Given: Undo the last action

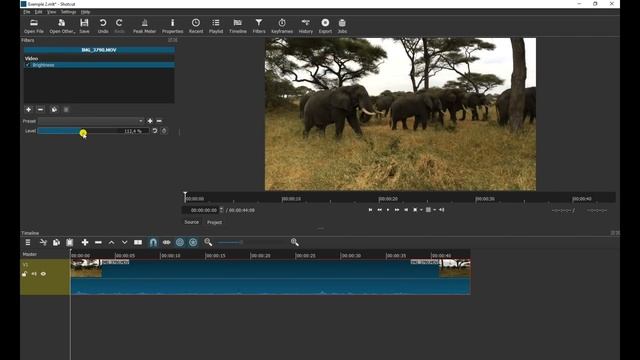Looking at the screenshot, I should tap(103, 26).
